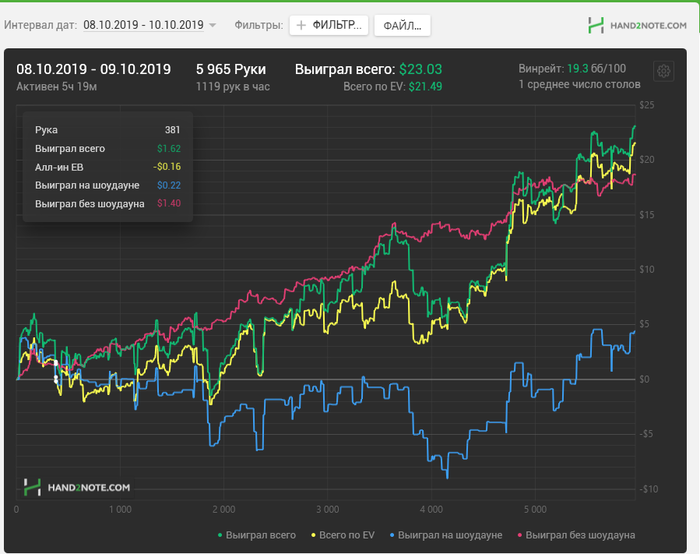The image size is (700, 554).
Task: Toggle the Выиграл всего green series
Action: [x=256, y=535]
